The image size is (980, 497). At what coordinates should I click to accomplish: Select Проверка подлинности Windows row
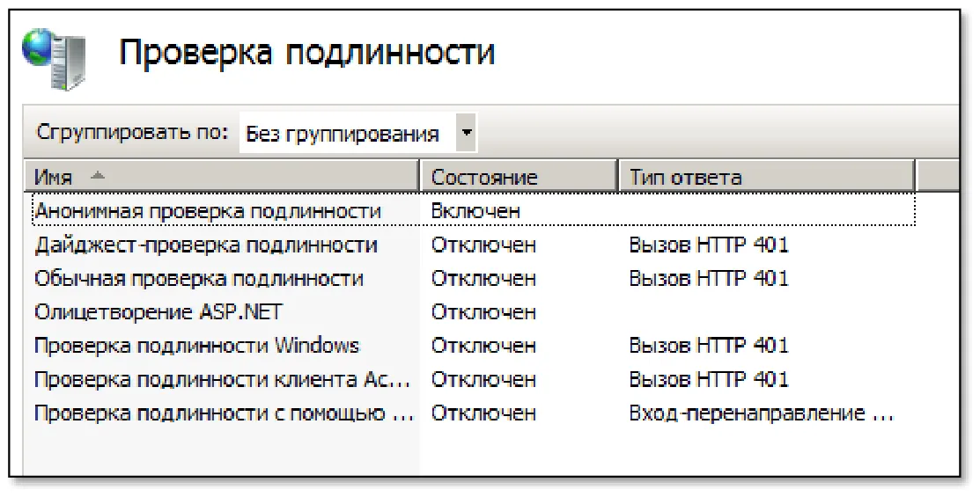point(473,346)
